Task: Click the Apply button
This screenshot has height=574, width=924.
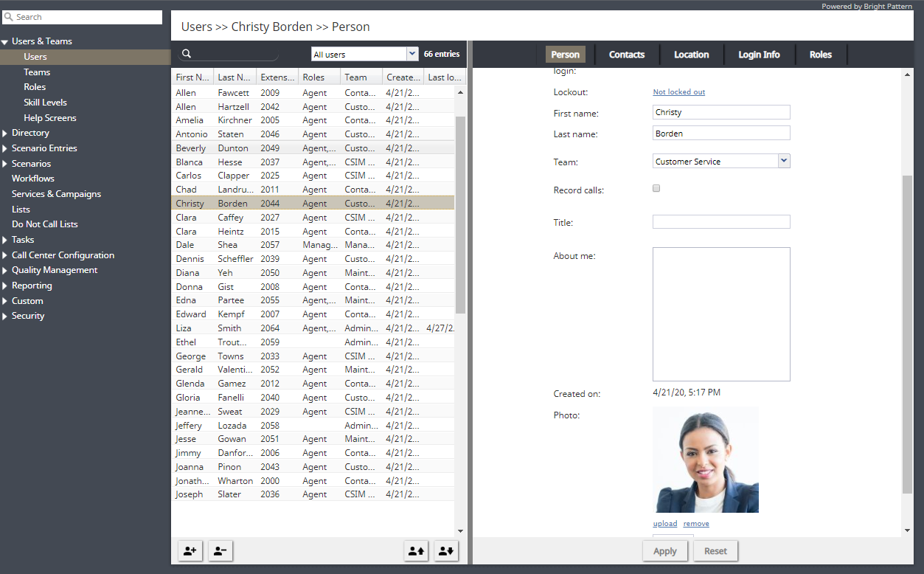Action: (x=665, y=551)
